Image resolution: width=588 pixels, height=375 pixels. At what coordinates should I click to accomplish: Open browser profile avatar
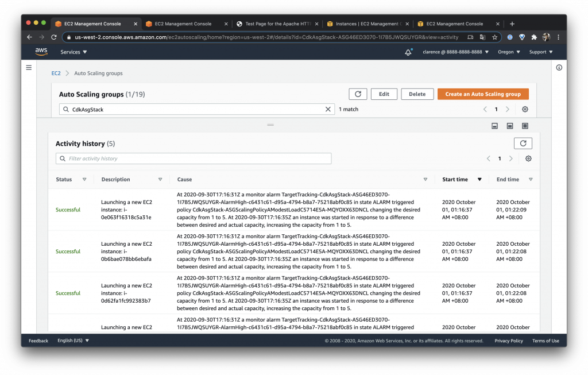[x=546, y=37]
